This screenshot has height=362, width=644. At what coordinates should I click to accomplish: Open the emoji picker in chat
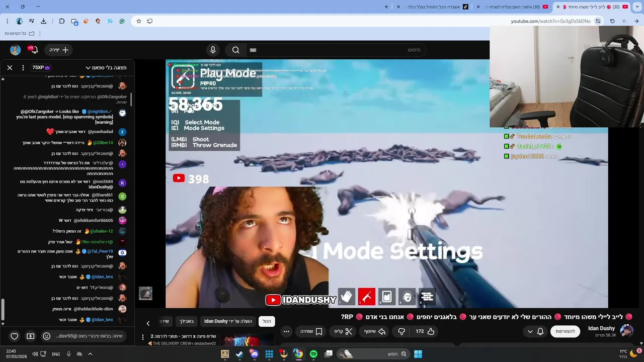(x=47, y=336)
